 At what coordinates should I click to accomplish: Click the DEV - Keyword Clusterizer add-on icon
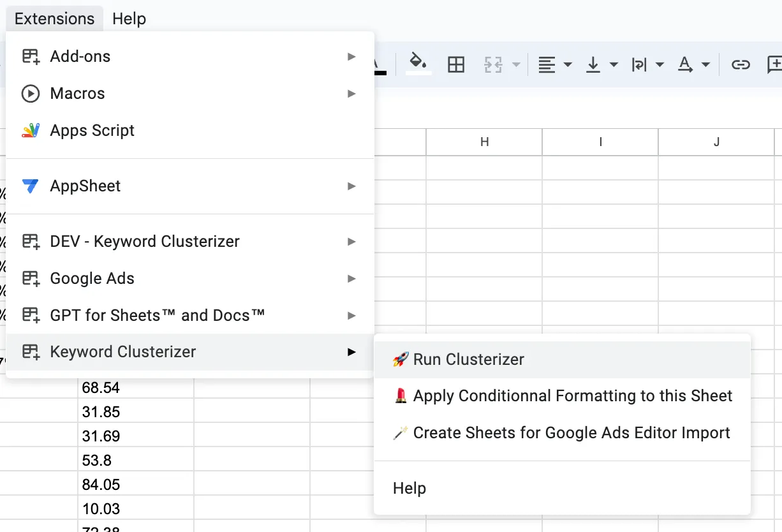[x=31, y=242]
